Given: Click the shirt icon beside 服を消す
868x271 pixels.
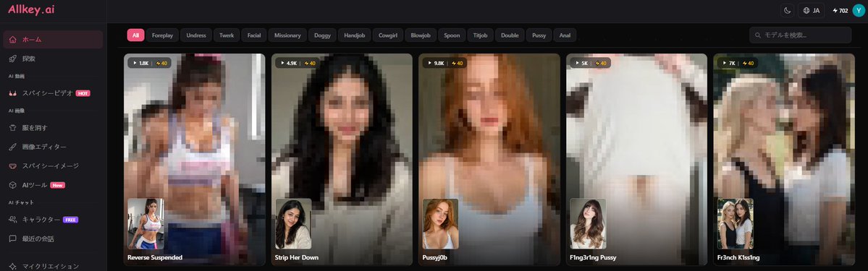Looking at the screenshot, I should [13, 128].
